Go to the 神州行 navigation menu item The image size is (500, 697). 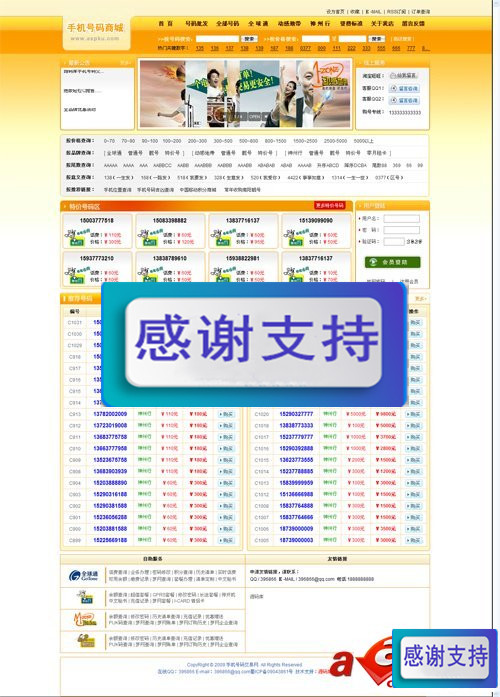(x=320, y=24)
